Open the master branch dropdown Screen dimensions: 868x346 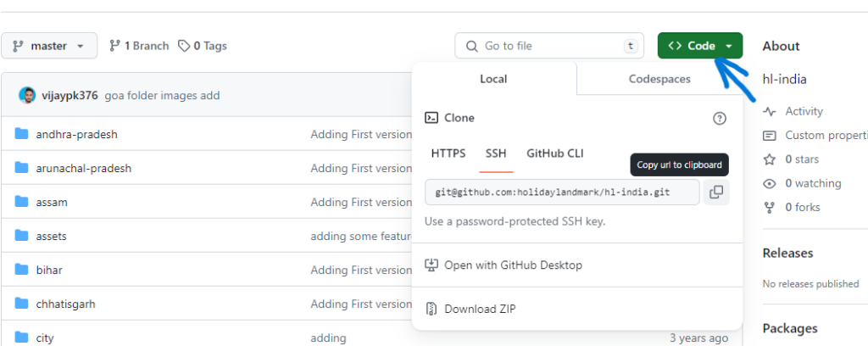49,46
